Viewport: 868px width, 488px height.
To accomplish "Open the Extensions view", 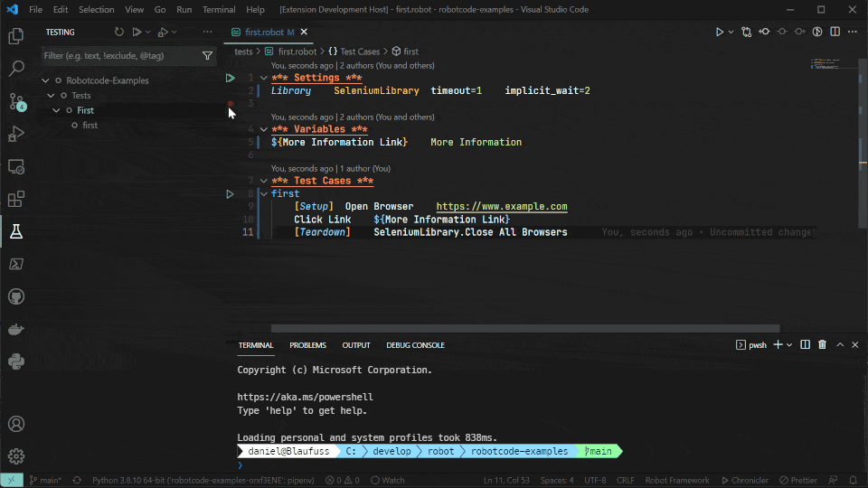I will point(16,199).
